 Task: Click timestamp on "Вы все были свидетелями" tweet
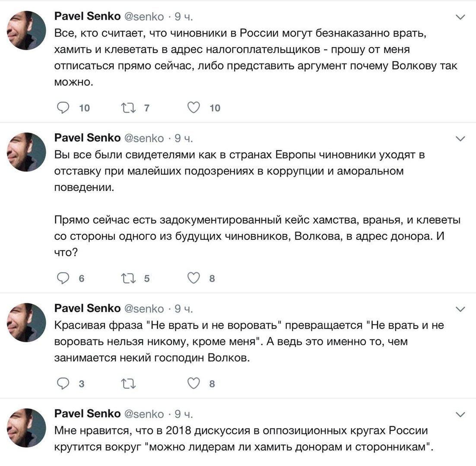click(184, 138)
